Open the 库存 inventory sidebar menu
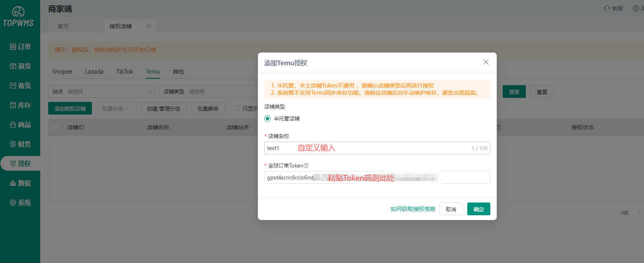The image size is (644, 263). 20,105
